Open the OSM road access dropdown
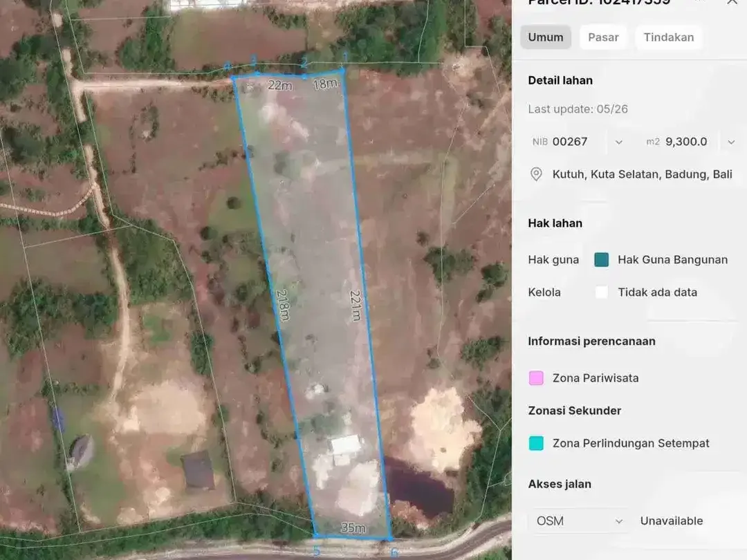This screenshot has height=560, width=747. (x=580, y=521)
